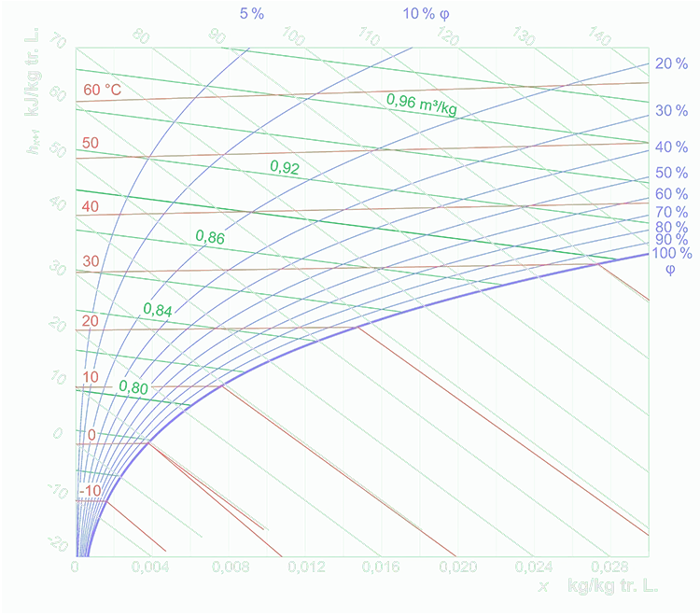The image size is (700, 616).
Task: Click the green '0,96 m³/kg' volume label
Action: tap(422, 105)
